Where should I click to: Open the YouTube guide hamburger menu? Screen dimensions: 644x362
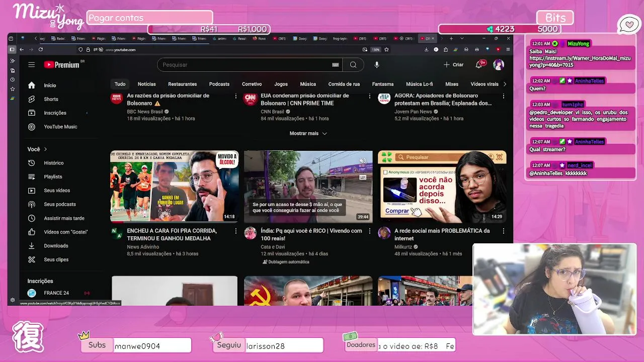click(x=31, y=64)
